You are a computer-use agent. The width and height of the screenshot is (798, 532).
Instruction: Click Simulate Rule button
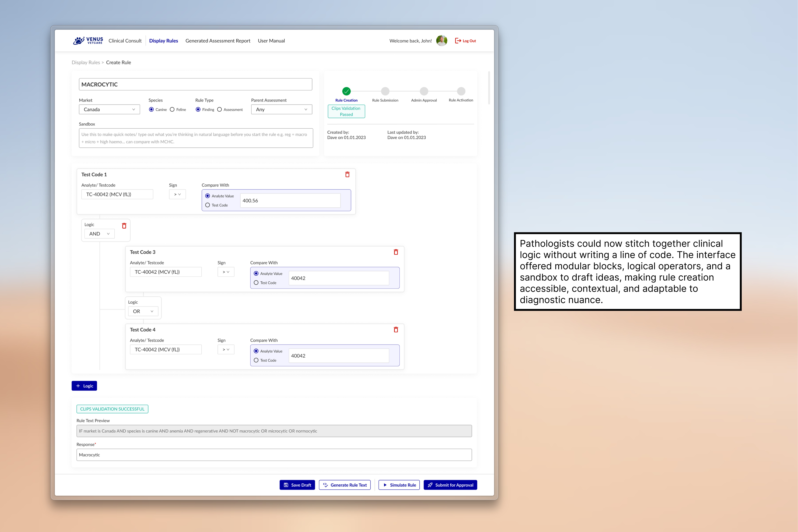(399, 485)
